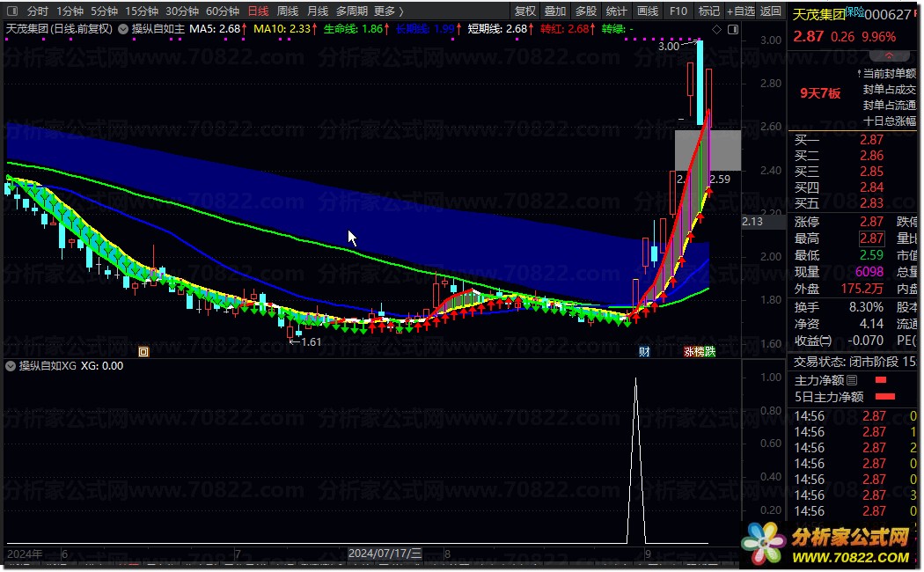Click the 买一 price 2.87

871,140
